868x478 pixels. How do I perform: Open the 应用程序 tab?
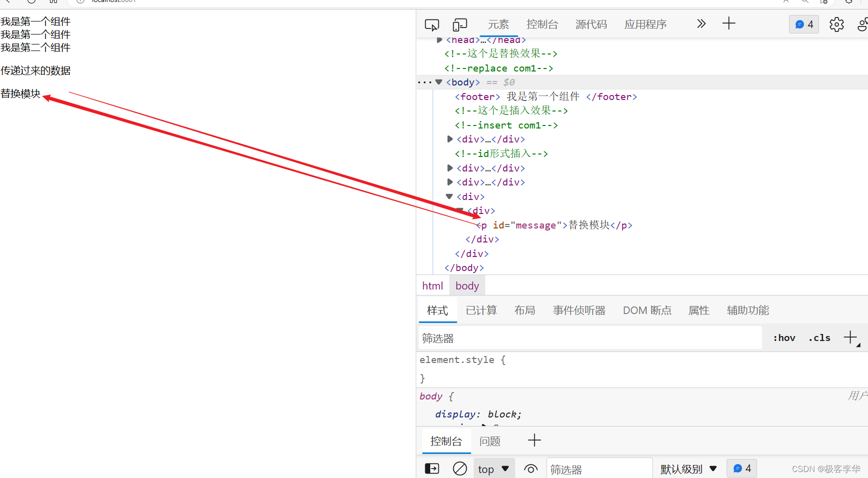[x=646, y=24]
